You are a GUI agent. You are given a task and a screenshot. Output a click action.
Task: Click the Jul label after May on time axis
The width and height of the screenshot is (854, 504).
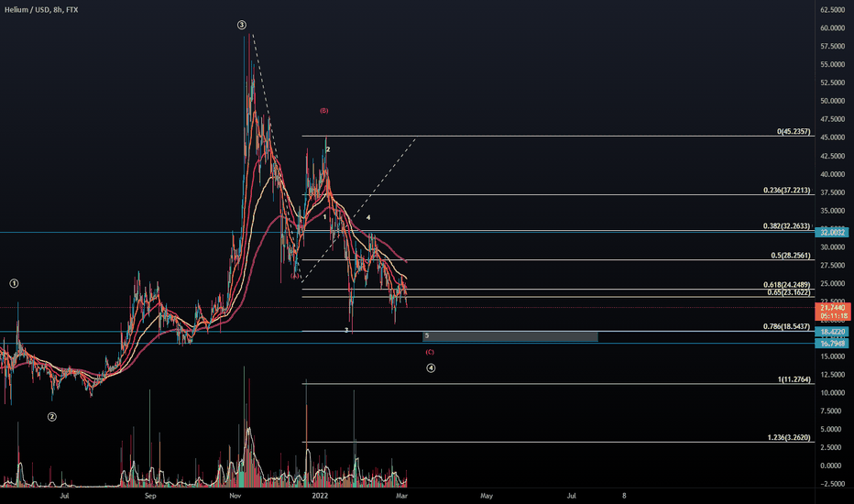click(572, 496)
